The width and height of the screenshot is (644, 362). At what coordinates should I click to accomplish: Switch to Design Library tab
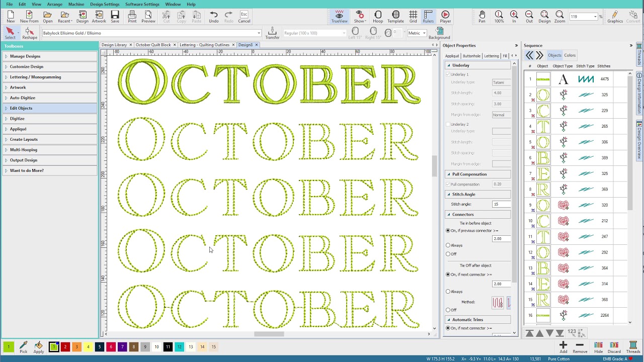(114, 45)
